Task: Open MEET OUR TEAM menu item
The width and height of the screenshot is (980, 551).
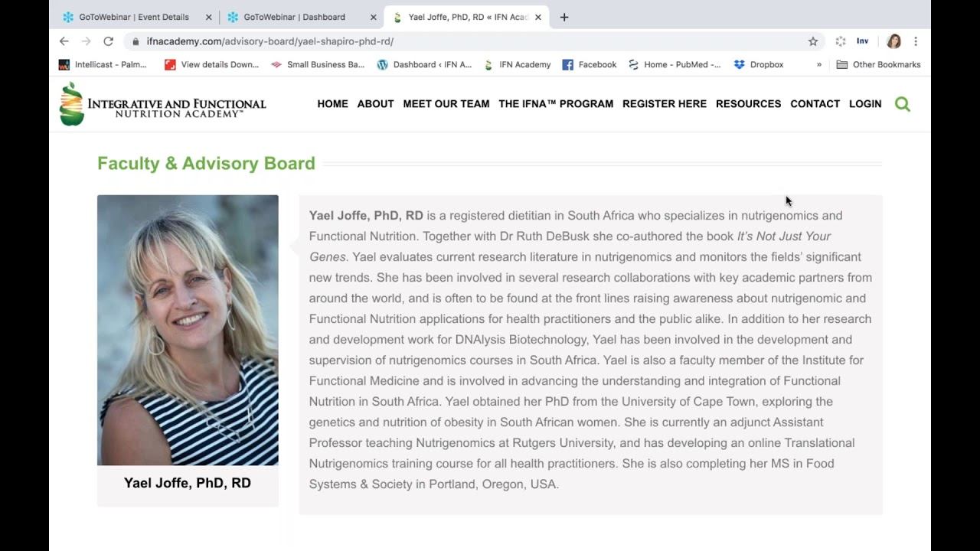Action: tap(446, 104)
